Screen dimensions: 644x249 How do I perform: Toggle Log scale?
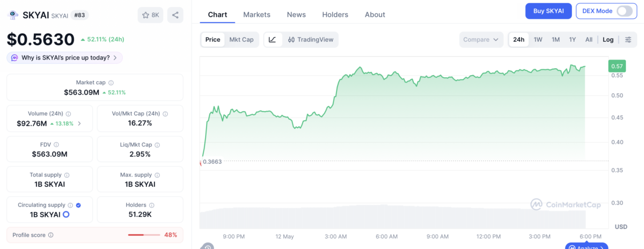(x=608, y=40)
